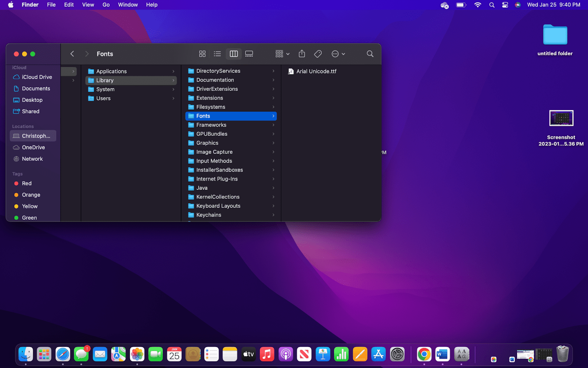Open the View menu

pos(88,5)
